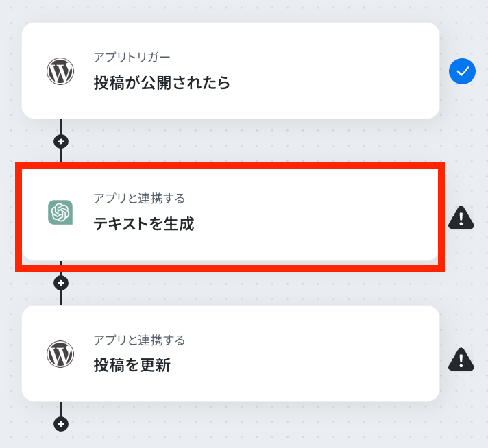The height and width of the screenshot is (448, 488).
Task: Click the アプリトリガー label
Action: click(x=132, y=58)
